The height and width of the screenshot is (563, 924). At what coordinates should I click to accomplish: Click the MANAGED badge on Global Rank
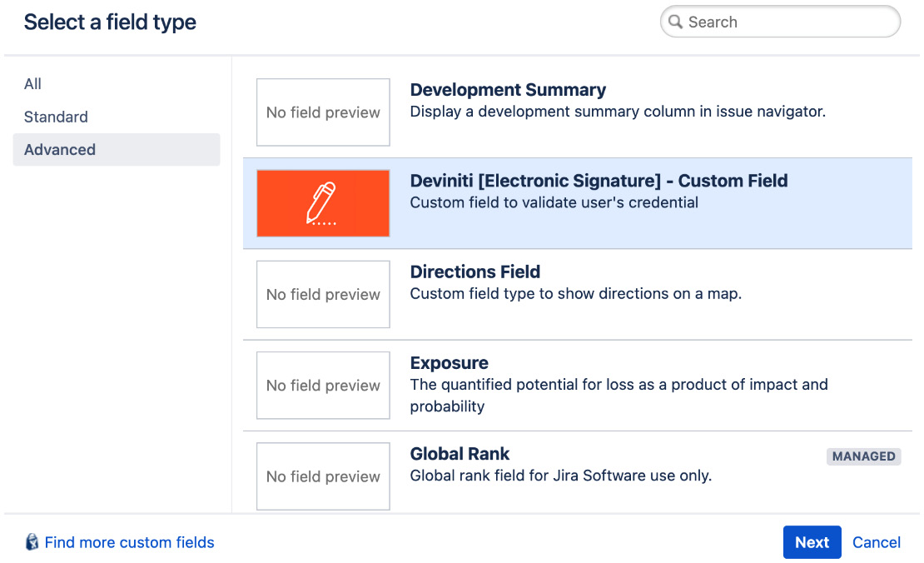(x=863, y=456)
